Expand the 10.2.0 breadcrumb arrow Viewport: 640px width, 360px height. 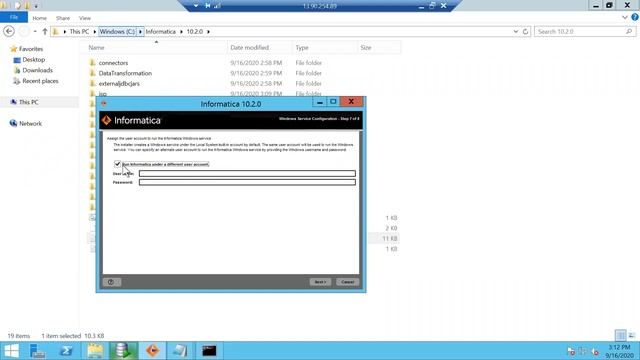(x=209, y=31)
